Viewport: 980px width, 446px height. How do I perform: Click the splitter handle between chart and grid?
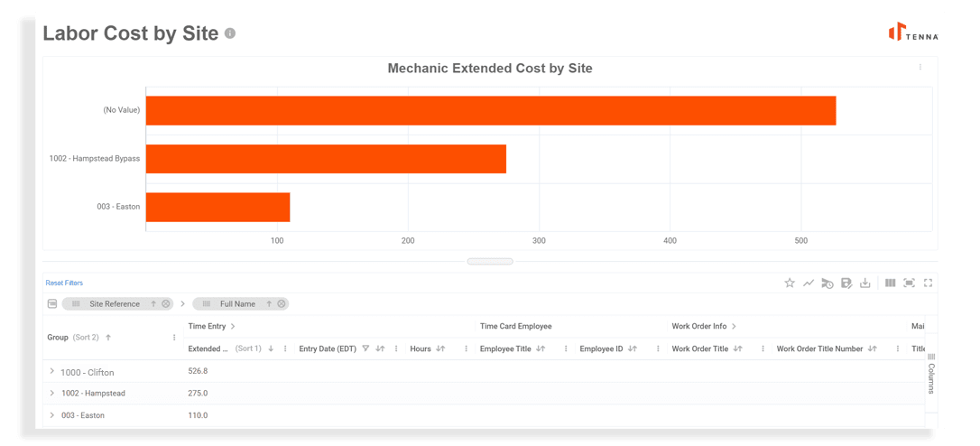pos(490,262)
